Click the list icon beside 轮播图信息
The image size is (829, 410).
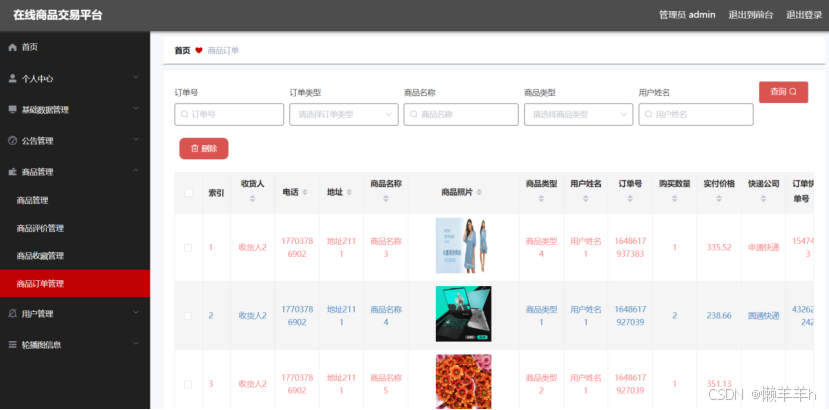[13, 344]
